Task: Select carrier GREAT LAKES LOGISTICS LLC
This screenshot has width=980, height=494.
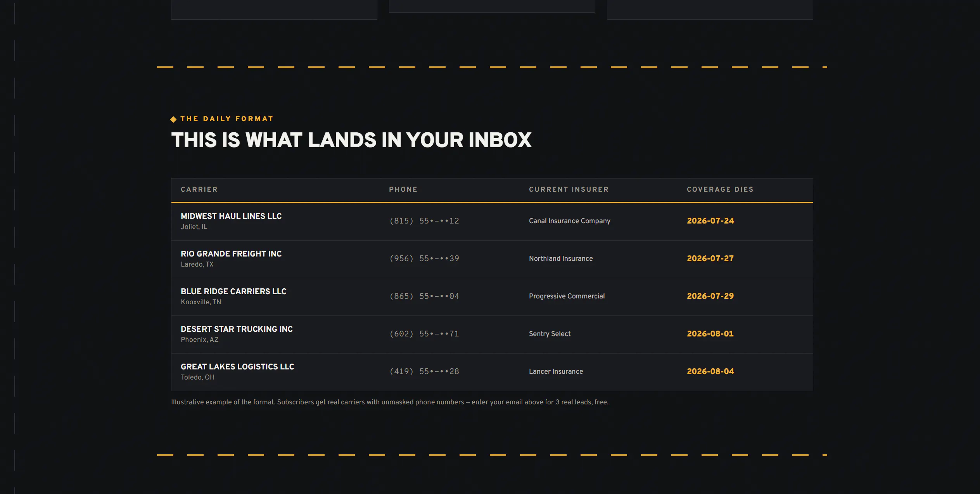Action: [x=237, y=367]
